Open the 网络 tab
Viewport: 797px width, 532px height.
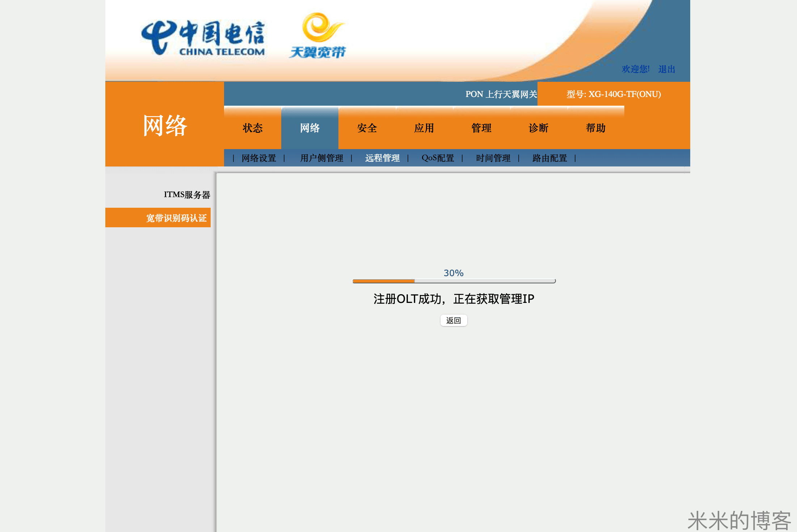(309, 128)
